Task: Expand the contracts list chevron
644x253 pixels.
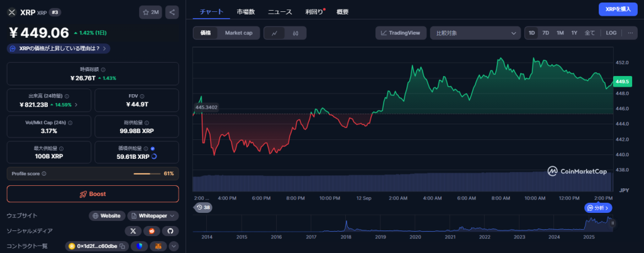Action: pos(174,246)
